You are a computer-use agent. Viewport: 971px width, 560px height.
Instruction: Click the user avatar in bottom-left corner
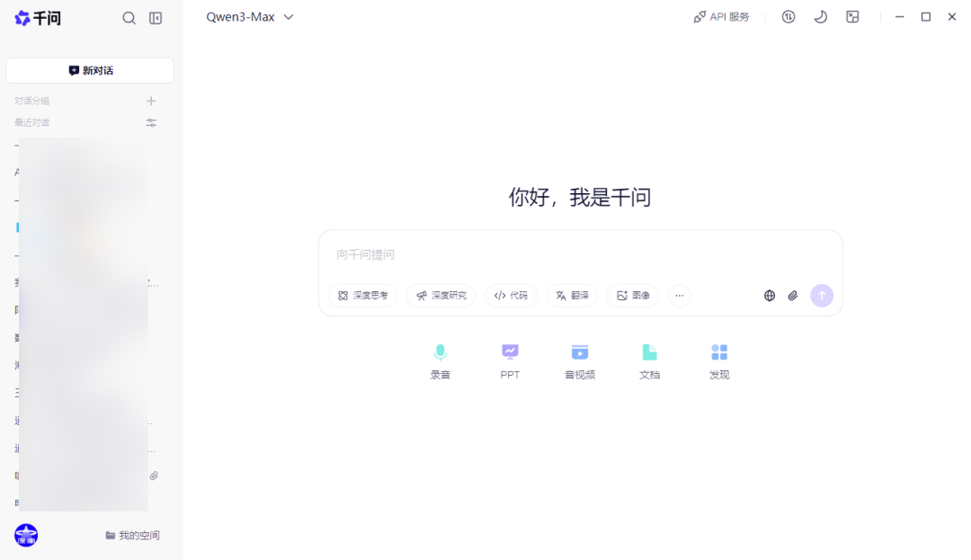[x=25, y=535]
